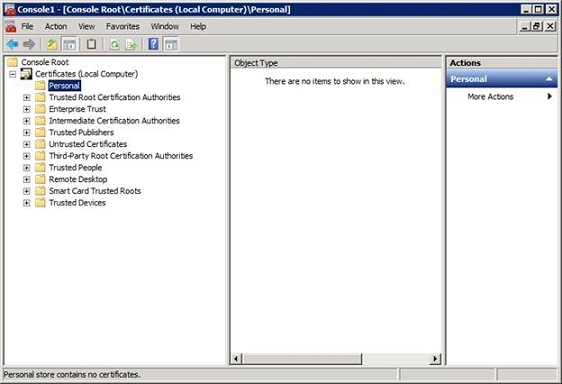Screen dimensions: 562x384
Task: Expand the Untrusted Certificates node
Action: pyautogui.click(x=27, y=144)
